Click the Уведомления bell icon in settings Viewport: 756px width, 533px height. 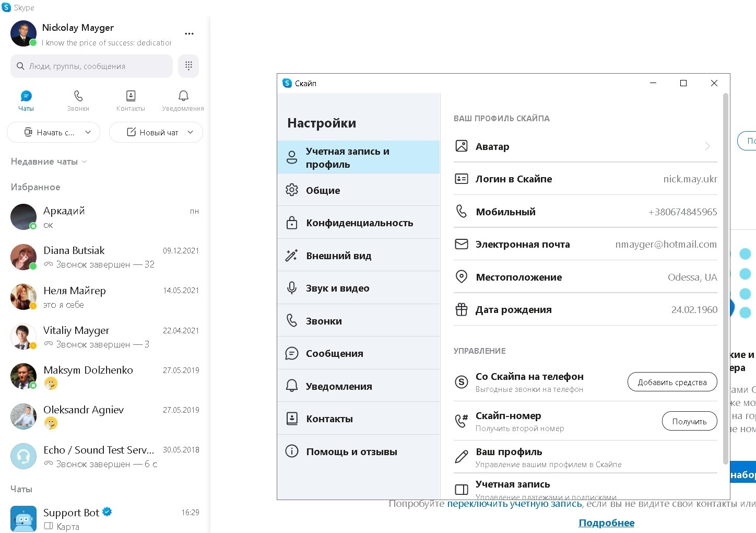(292, 386)
